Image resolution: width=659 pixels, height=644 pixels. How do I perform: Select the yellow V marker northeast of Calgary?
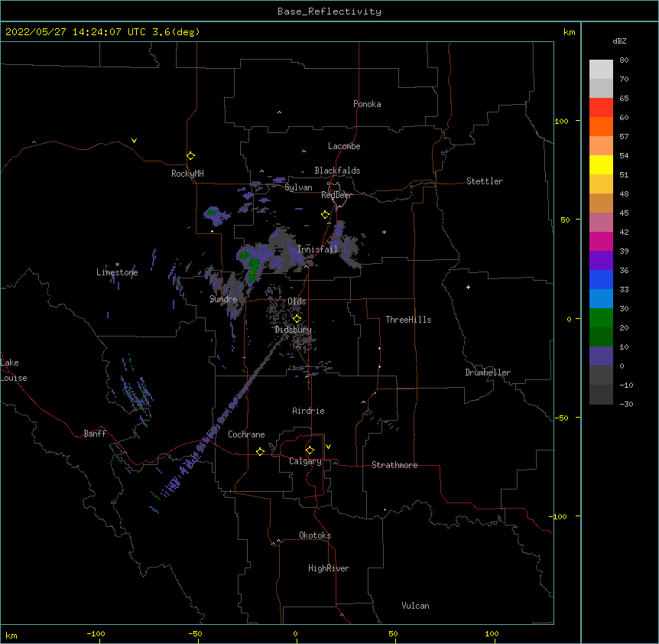point(328,447)
